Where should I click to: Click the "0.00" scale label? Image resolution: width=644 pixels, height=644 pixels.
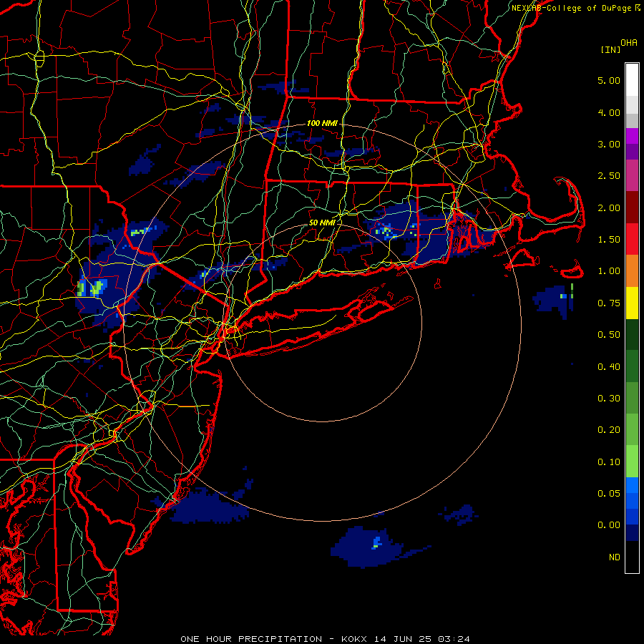[x=609, y=525]
